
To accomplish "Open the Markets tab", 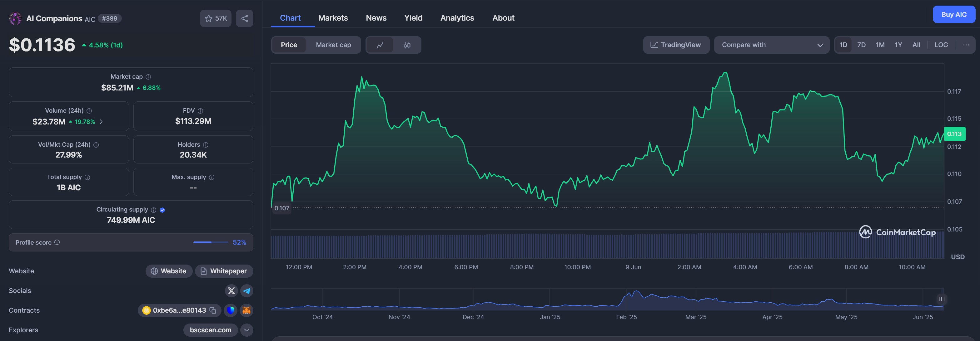I will (x=333, y=18).
